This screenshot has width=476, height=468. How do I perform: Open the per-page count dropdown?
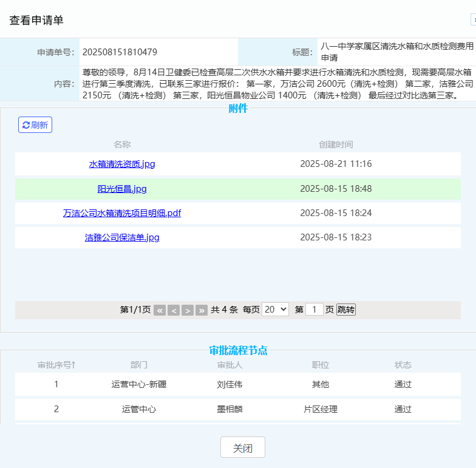[275, 310]
